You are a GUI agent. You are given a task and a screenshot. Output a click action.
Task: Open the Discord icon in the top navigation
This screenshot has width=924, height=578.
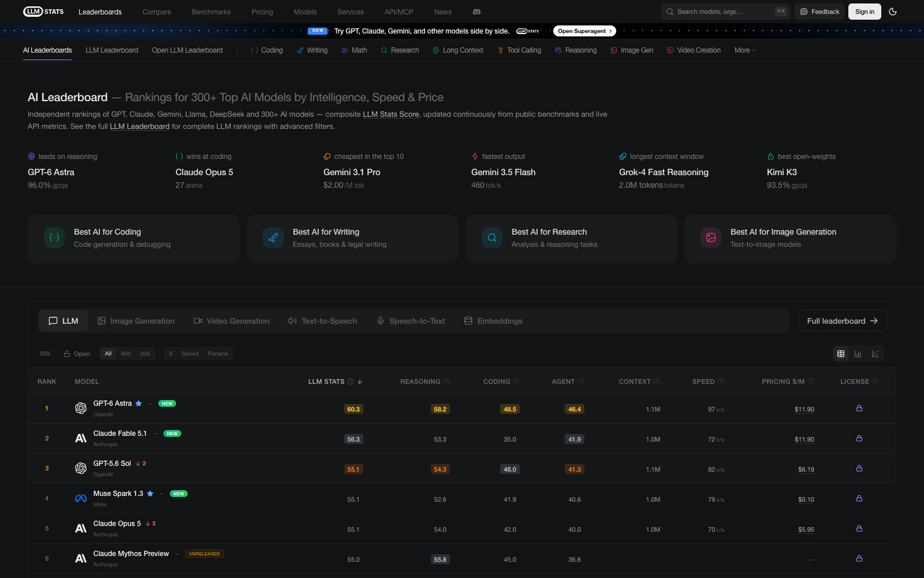tap(476, 12)
